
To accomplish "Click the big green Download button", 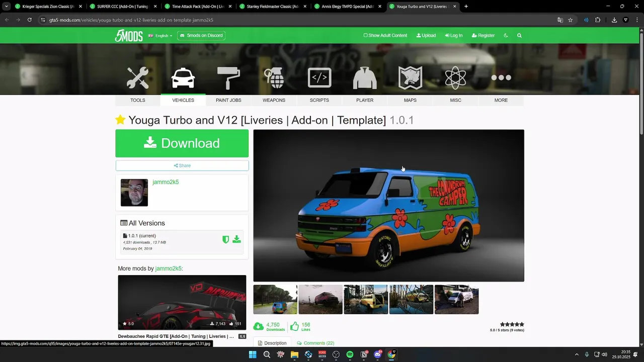I will pyautogui.click(x=182, y=143).
